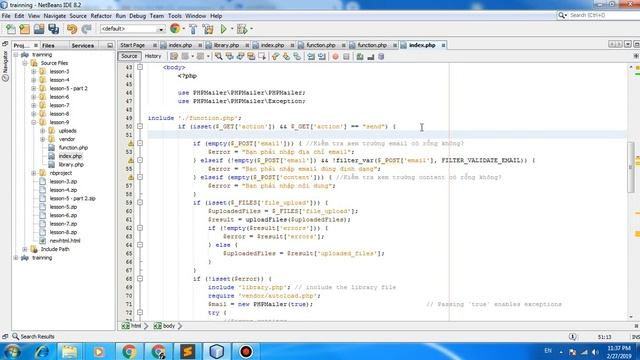
Task: Toggle Rectangular Selection mode icon
Action: tap(262, 56)
